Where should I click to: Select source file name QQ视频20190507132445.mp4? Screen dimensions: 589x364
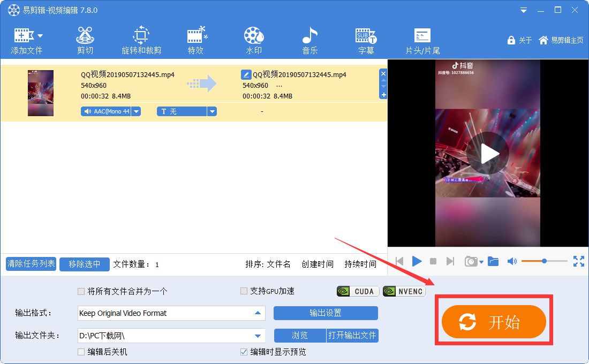click(x=128, y=74)
